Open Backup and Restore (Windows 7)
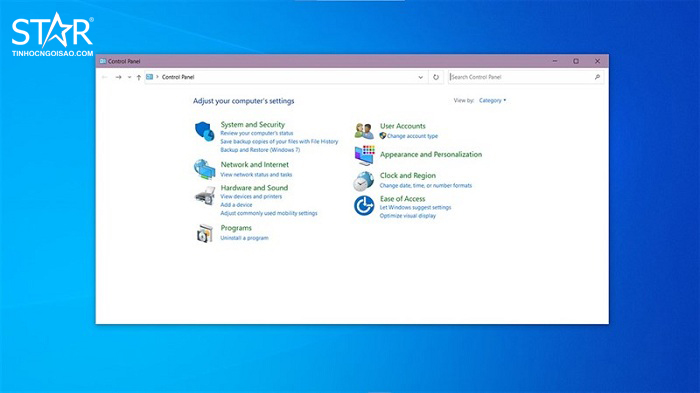 click(x=260, y=150)
